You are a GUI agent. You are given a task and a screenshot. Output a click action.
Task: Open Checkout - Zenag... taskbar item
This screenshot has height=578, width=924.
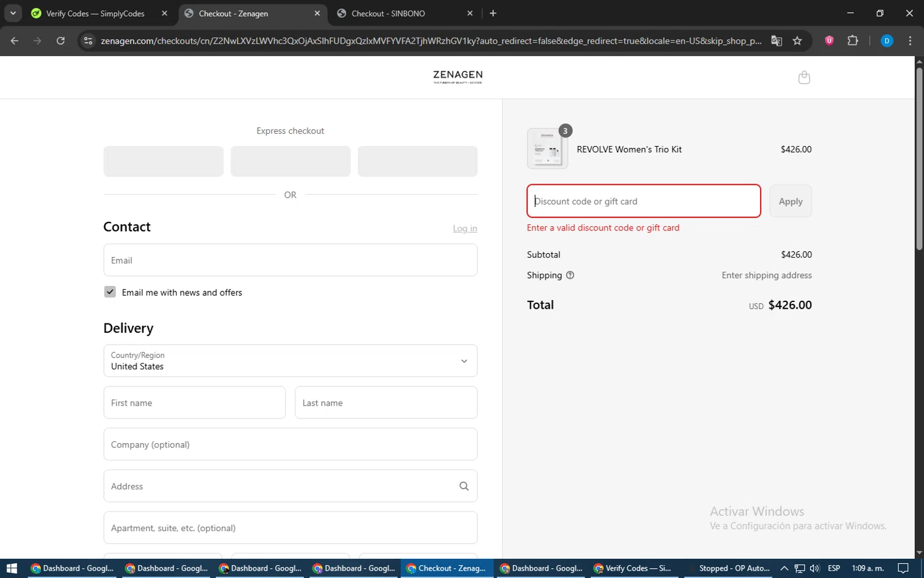click(447, 568)
